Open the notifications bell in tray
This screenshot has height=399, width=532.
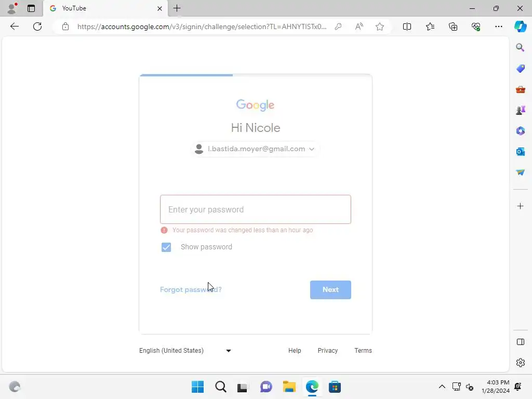tap(518, 387)
